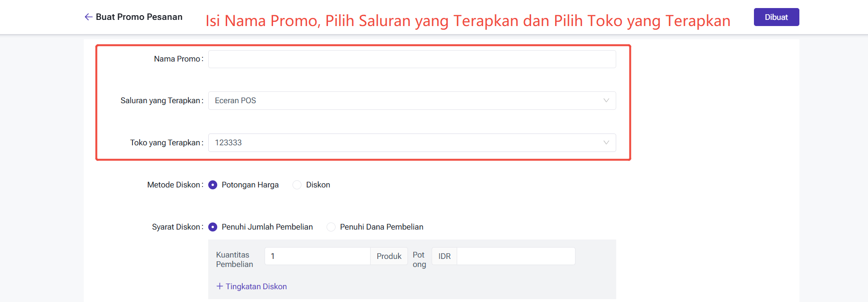Screen dimensions: 868x302
Task: Focus the Nama Promo text field
Action: tap(412, 59)
